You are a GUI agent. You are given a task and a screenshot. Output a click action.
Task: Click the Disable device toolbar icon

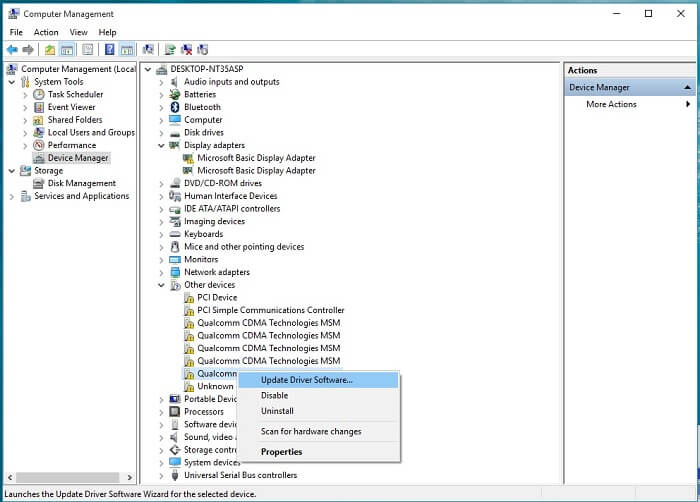click(x=203, y=50)
